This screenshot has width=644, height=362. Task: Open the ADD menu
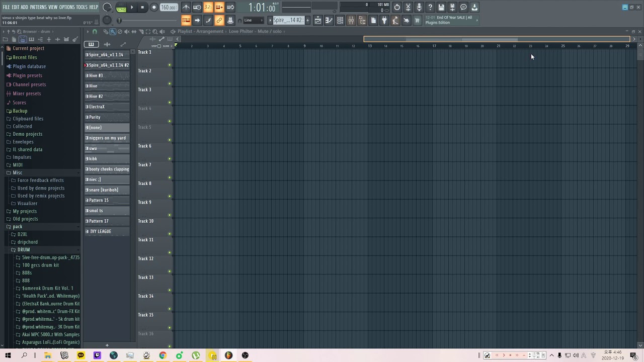pyautogui.click(x=25, y=7)
